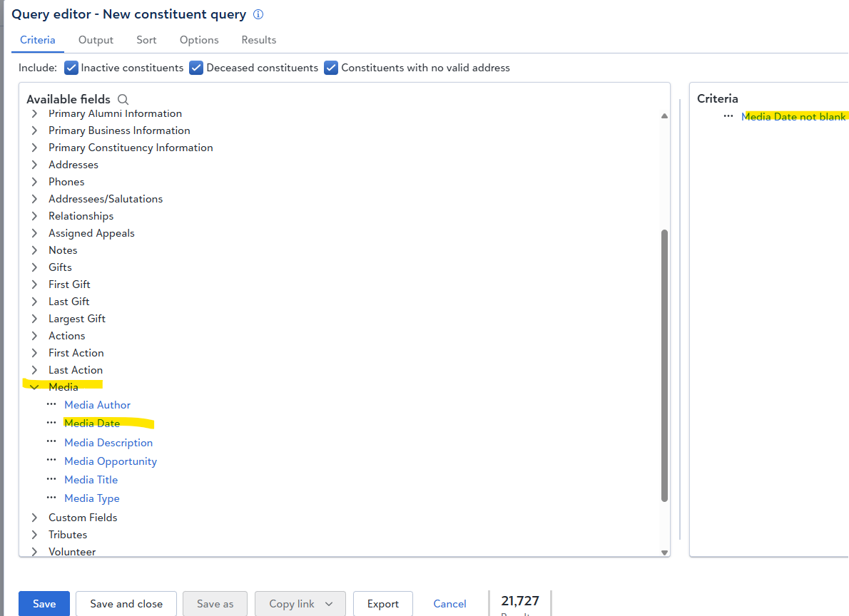This screenshot has height=616, width=849.
Task: Click the Available fields scrollbar thumb
Action: (664, 365)
